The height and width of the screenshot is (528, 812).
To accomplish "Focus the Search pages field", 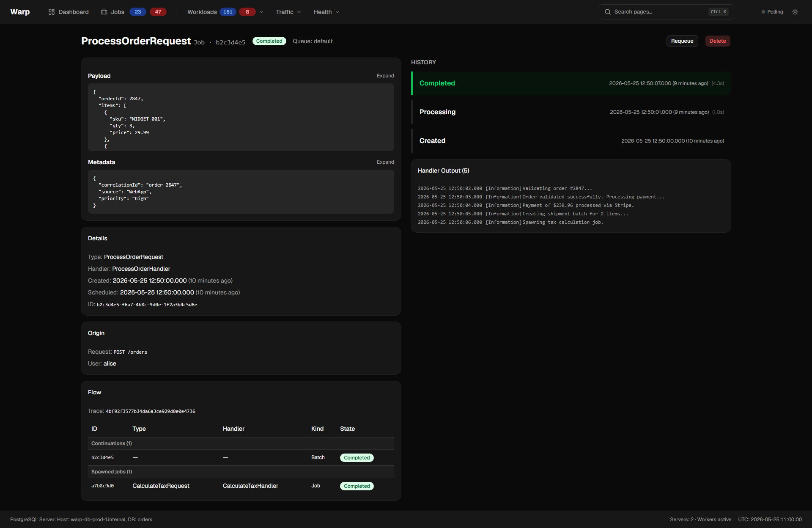I will 666,12.
